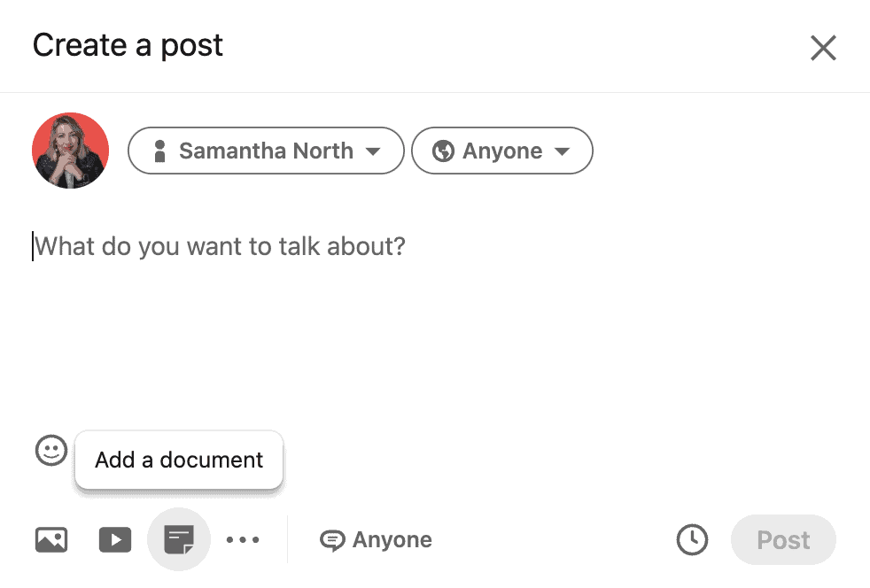The image size is (870, 588).
Task: Select the Anyone label in visibility pill
Action: click(x=502, y=151)
